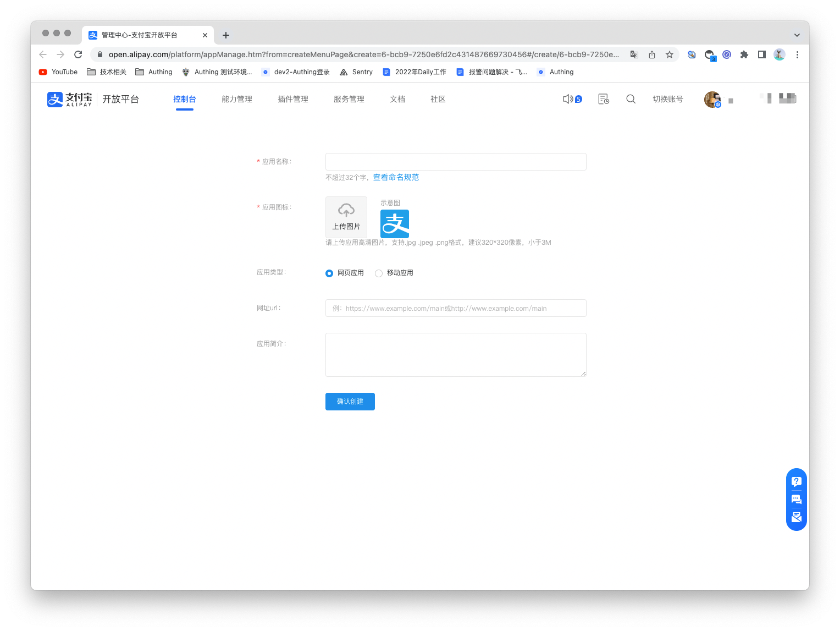The image size is (840, 631).
Task: Bookmark page with star icon
Action: point(669,54)
